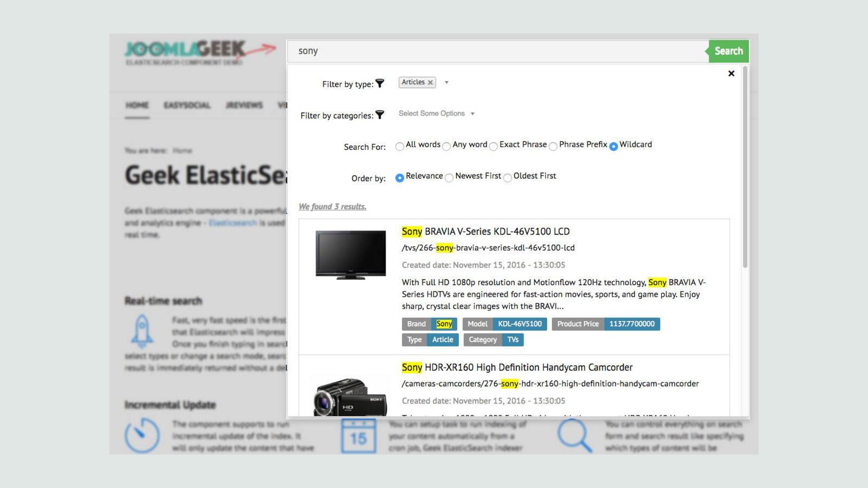The image size is (868, 488).
Task: Expand the Articles type filter dropdown
Action: tap(447, 82)
